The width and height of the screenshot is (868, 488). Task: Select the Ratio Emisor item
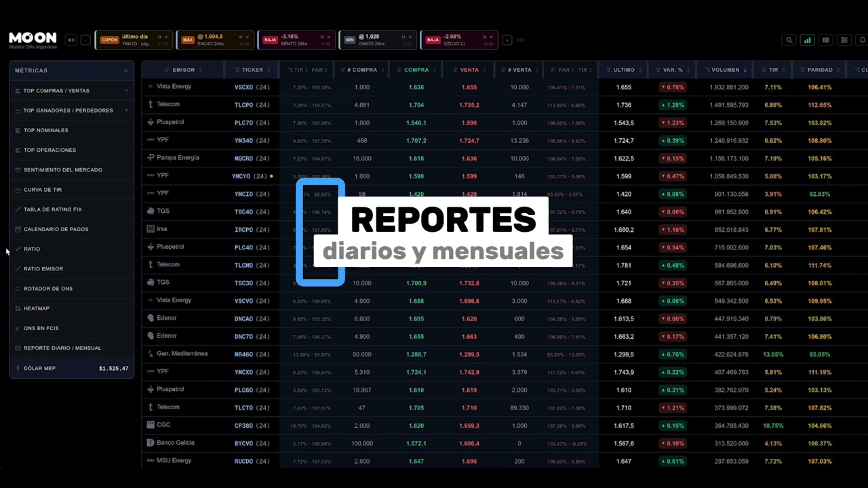[71, 269]
